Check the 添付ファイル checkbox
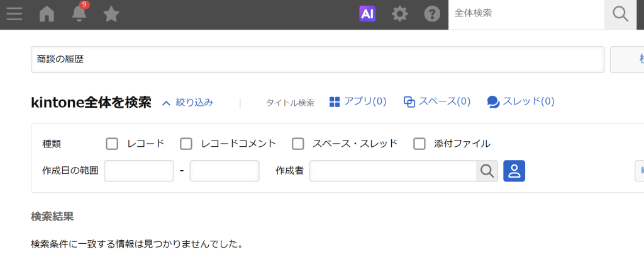Viewport: 644px width, 264px height. pos(419,144)
